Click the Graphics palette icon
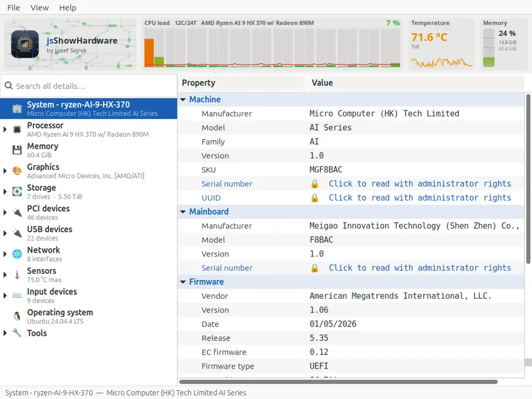Screen dimensions: 532x399 (17, 171)
